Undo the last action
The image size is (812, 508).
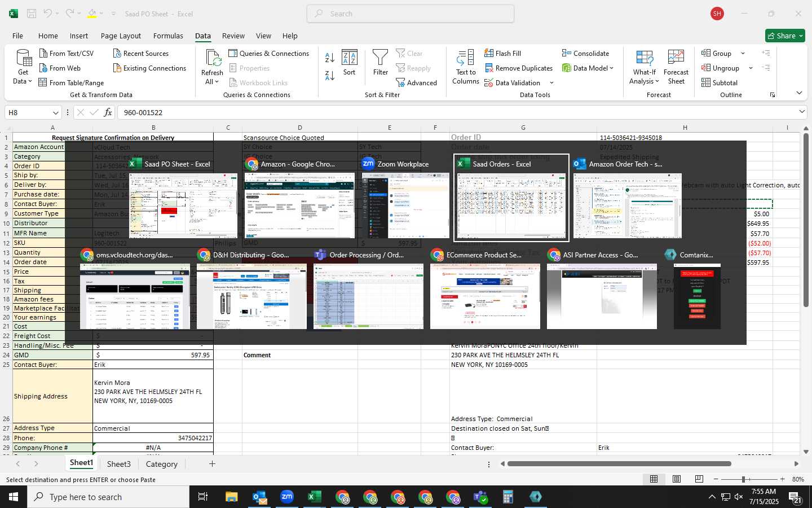(x=48, y=14)
